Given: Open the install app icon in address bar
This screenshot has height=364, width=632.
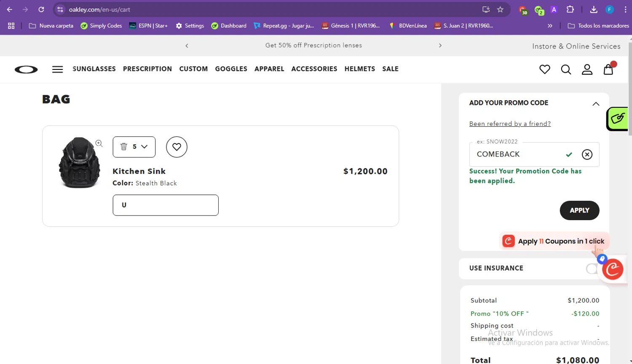Looking at the screenshot, I should point(486,9).
